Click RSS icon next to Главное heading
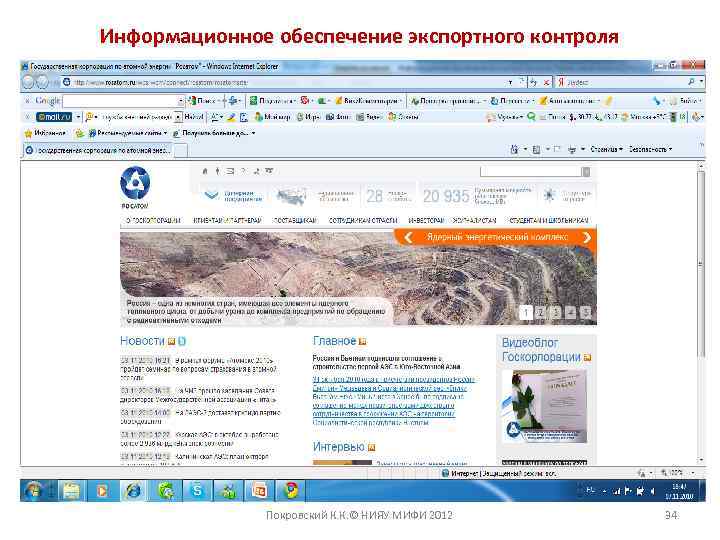 coord(363,341)
